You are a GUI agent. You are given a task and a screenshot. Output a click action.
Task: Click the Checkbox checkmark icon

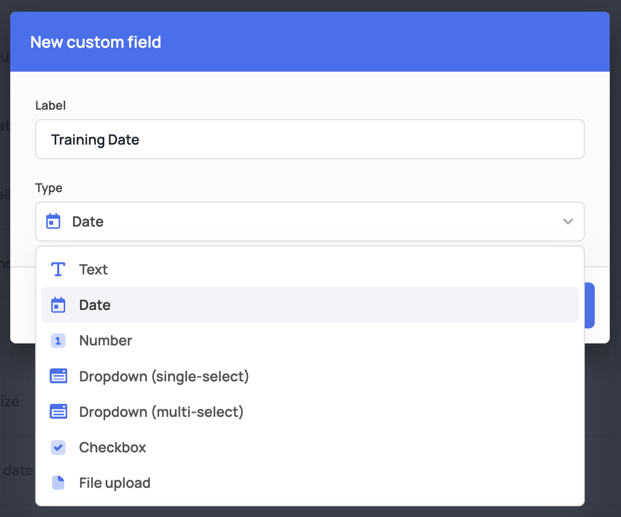pyautogui.click(x=58, y=448)
